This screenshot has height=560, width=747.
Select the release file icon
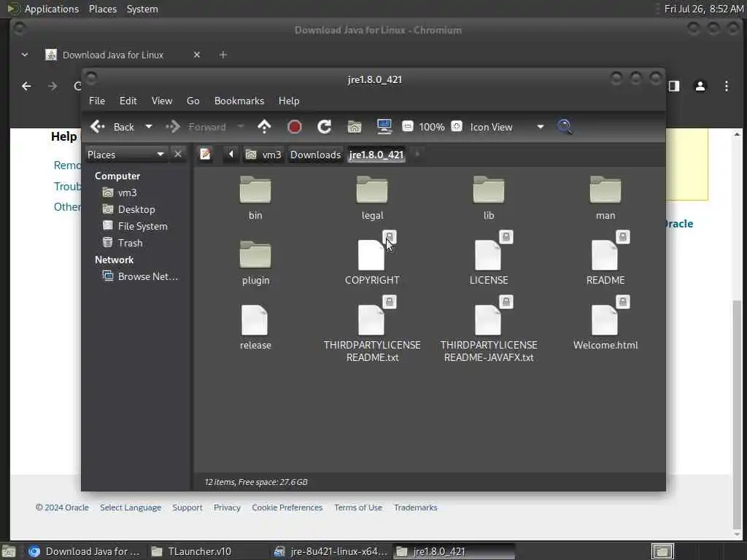tap(255, 320)
